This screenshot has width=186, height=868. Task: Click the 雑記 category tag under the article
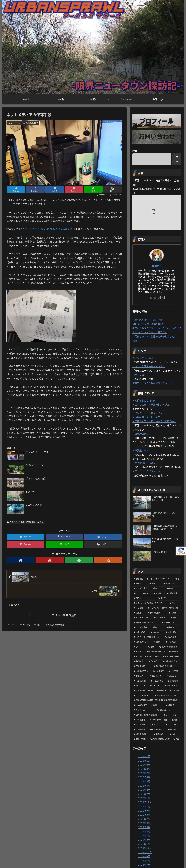pyautogui.click(x=40, y=522)
